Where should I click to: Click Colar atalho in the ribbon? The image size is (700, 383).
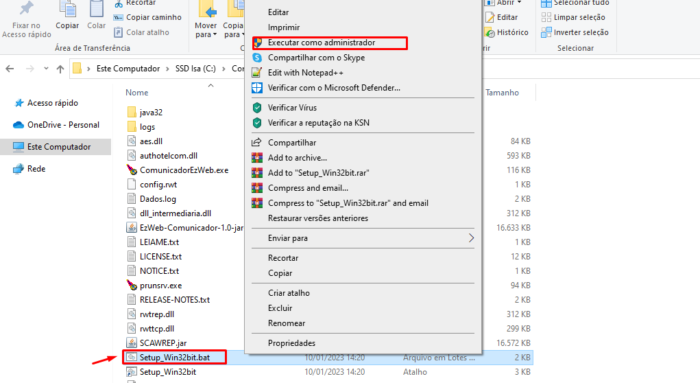(x=142, y=32)
